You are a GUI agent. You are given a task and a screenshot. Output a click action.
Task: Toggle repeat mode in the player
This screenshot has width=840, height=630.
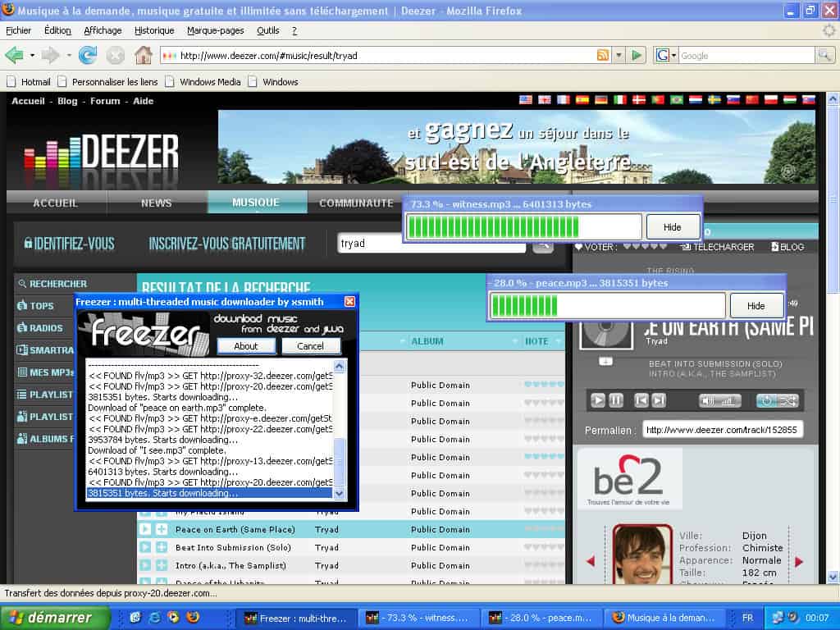pos(765,400)
